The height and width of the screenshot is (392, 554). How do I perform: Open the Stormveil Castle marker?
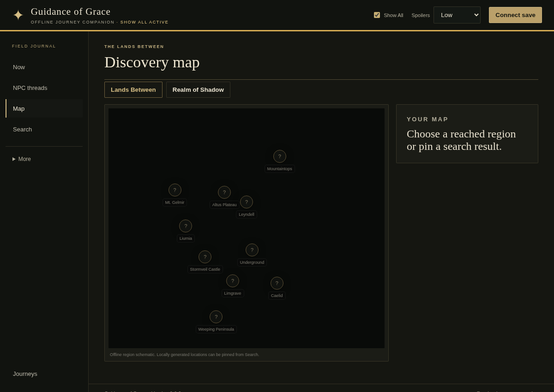(x=205, y=257)
